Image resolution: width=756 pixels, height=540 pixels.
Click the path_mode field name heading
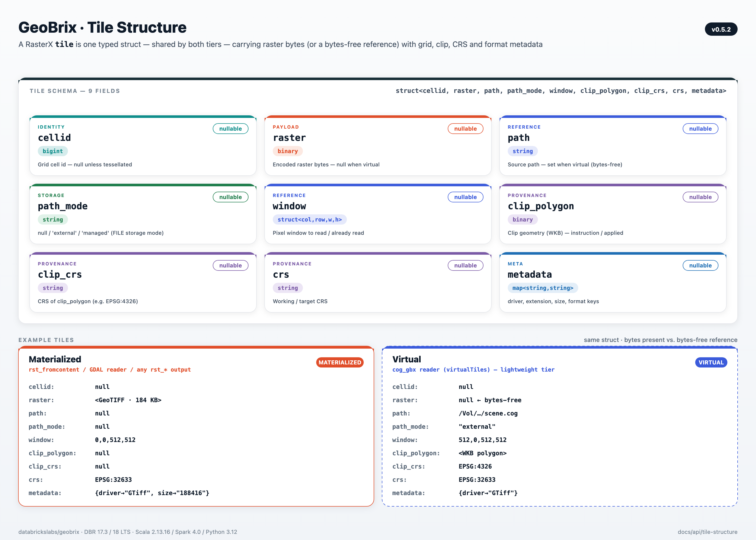point(63,206)
